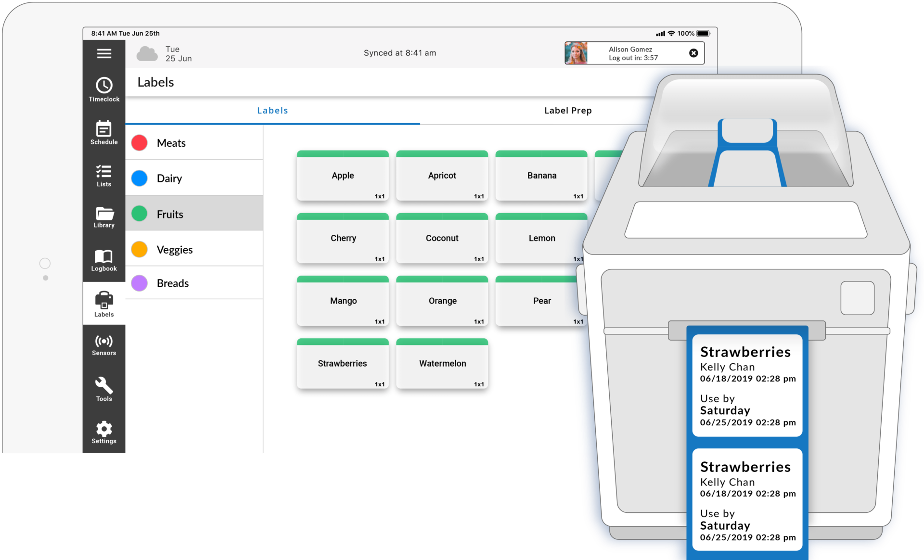Select the Labels printer icon

(104, 303)
